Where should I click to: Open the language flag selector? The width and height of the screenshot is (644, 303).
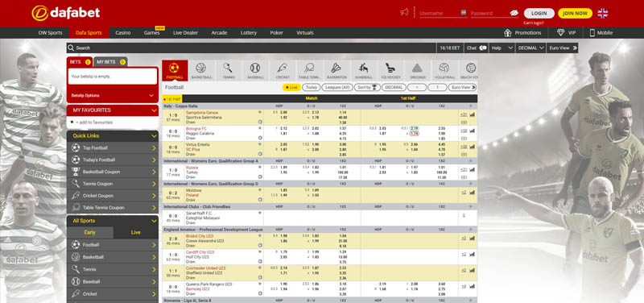602,13
